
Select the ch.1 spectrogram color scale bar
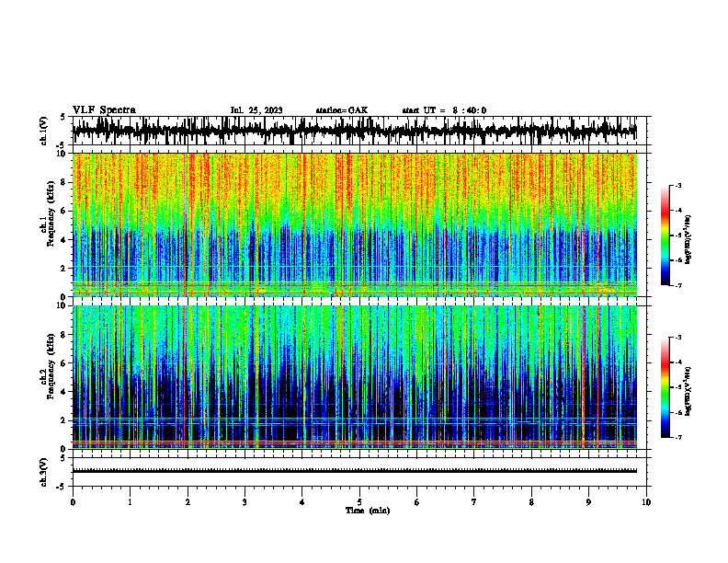(x=665, y=236)
